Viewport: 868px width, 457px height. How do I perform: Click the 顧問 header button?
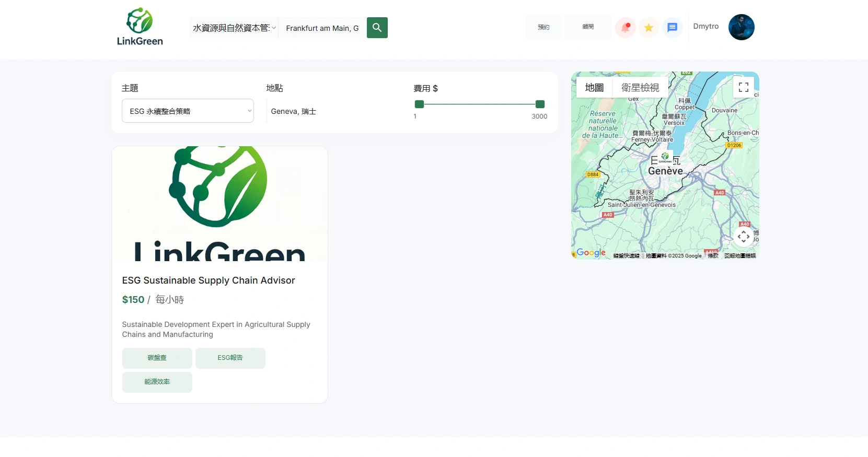pos(588,27)
